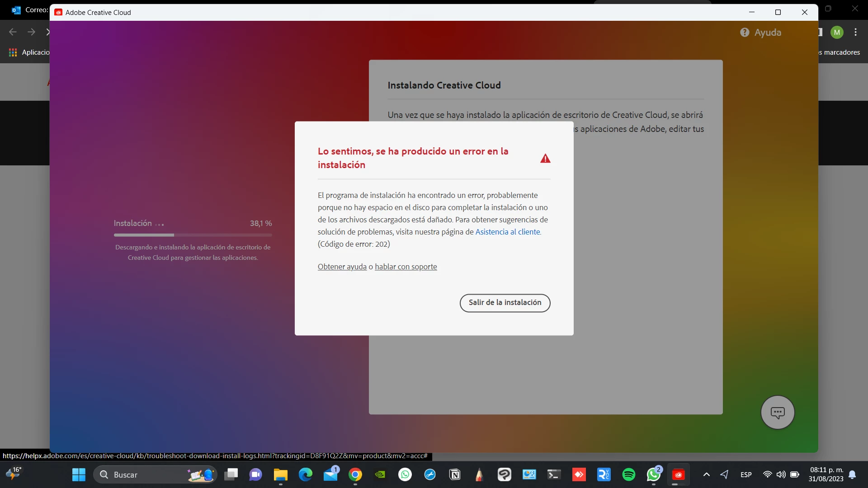Open the ESP keyboard language selector
Viewport: 868px width, 488px height.
tap(746, 474)
